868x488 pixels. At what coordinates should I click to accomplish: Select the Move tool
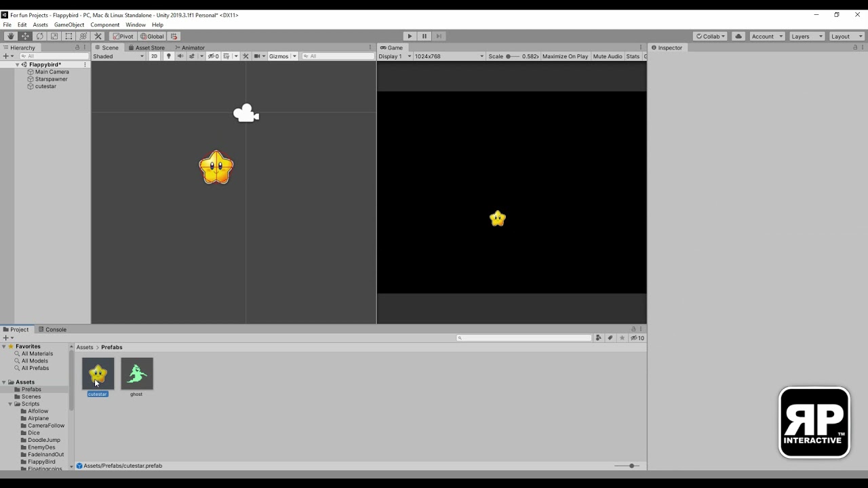(x=24, y=37)
